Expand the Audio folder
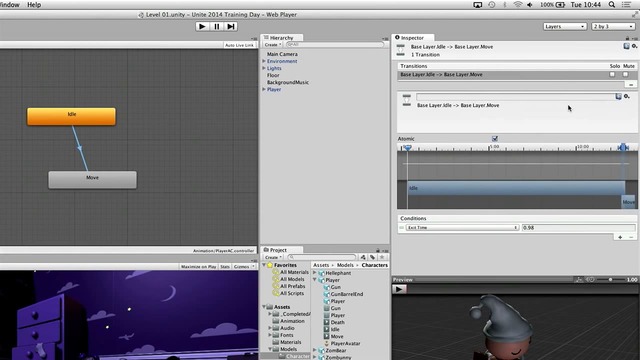 click(270, 328)
